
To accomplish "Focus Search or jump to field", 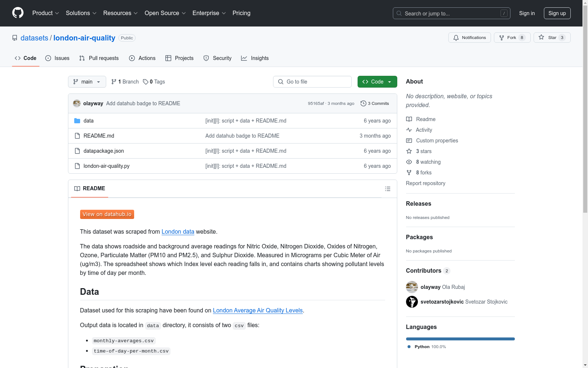I will 451,13.
